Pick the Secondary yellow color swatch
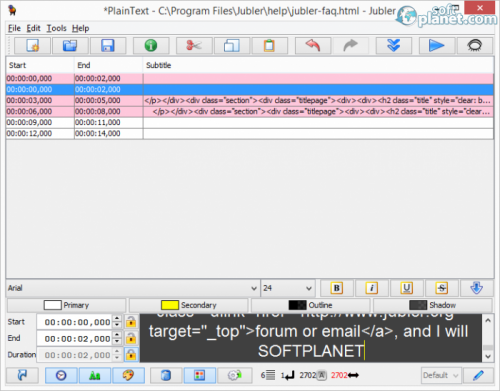The height and width of the screenshot is (391, 500). tap(170, 305)
